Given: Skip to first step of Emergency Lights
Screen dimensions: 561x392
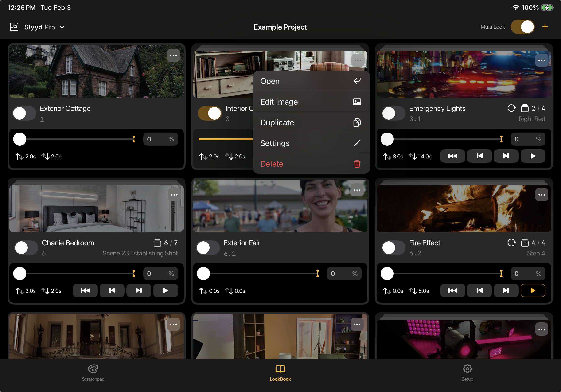Looking at the screenshot, I should (x=452, y=156).
